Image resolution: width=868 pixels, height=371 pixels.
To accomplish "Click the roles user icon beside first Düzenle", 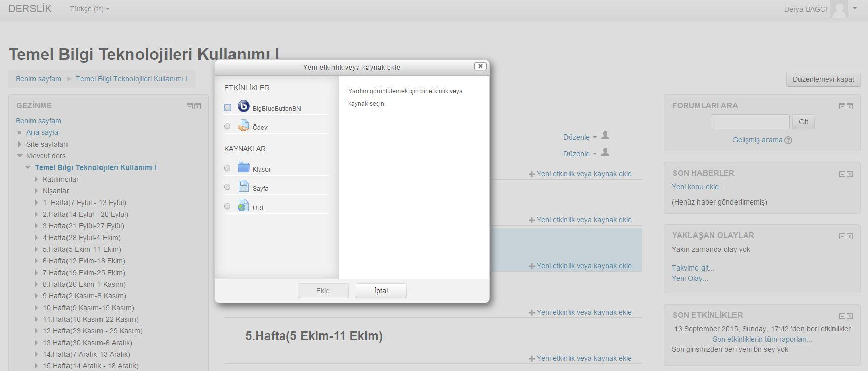I will (x=605, y=136).
